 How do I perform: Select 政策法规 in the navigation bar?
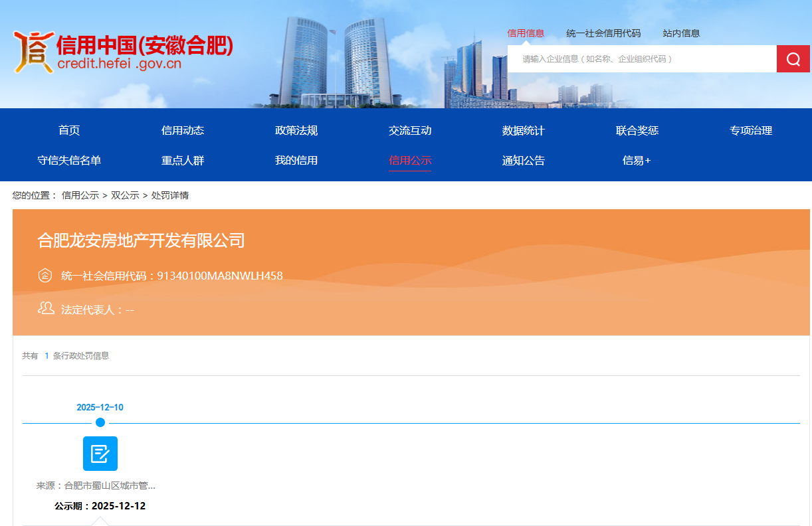coord(296,130)
